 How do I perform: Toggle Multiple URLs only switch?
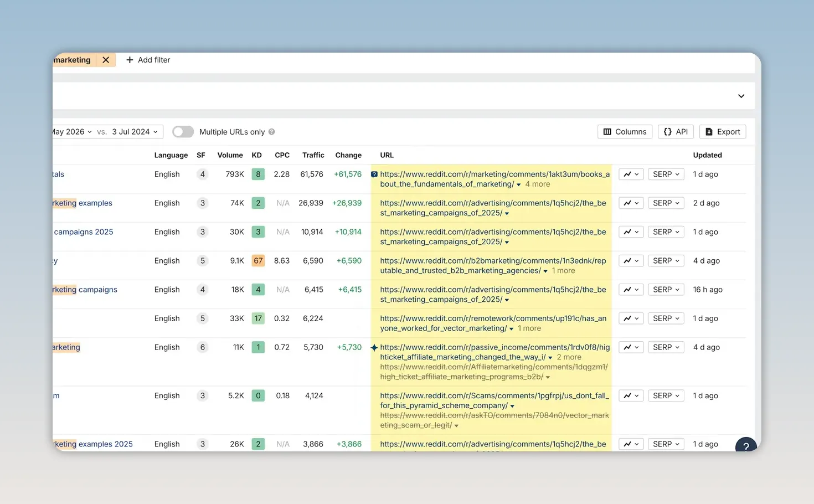pyautogui.click(x=183, y=132)
